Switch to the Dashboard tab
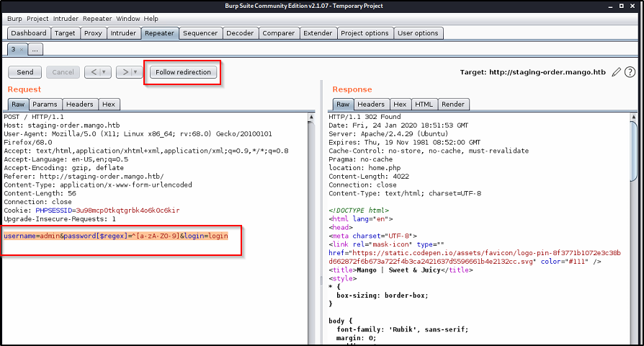 [29, 33]
